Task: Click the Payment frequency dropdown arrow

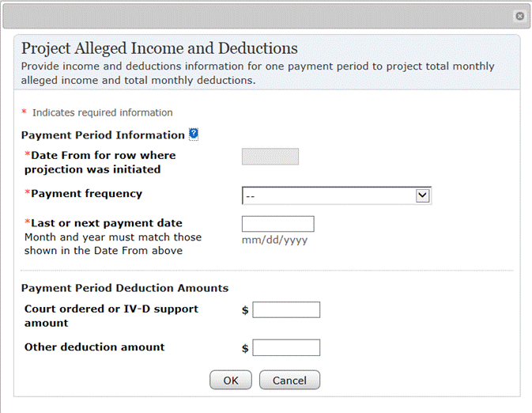Action: [422, 195]
